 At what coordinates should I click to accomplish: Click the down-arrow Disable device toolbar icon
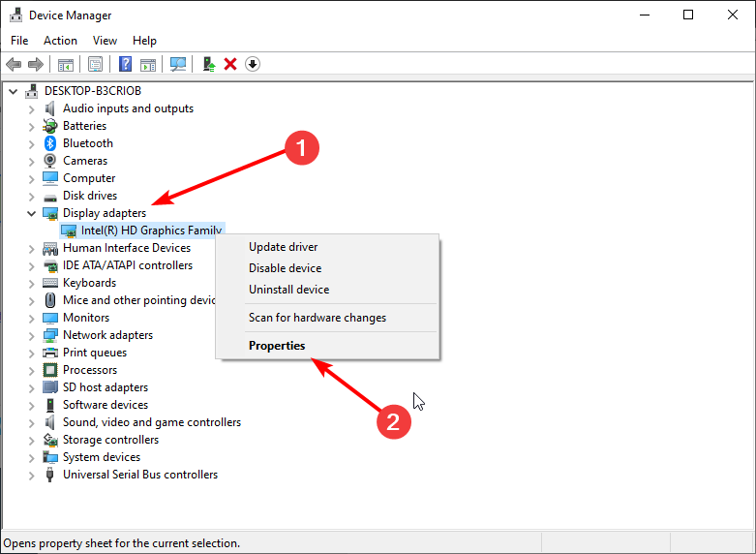253,64
